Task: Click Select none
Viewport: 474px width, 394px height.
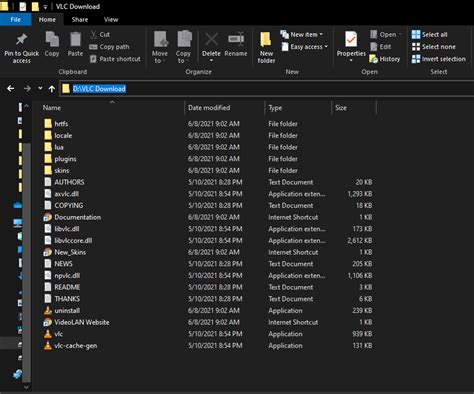Action: pyautogui.click(x=434, y=47)
